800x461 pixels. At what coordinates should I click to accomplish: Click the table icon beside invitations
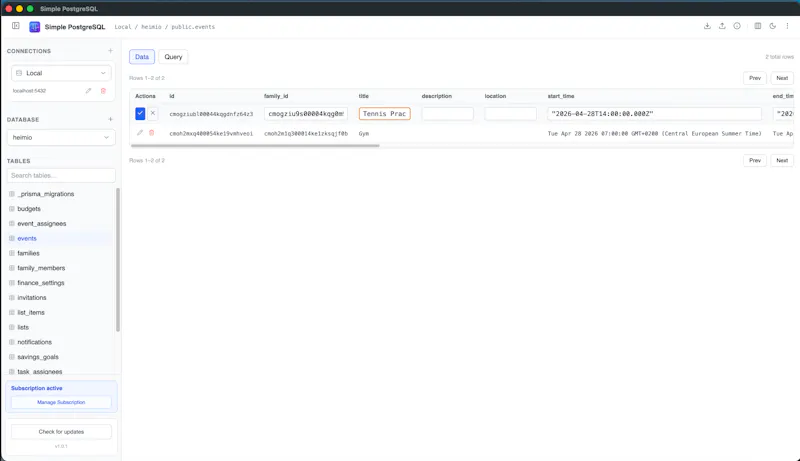pos(12,297)
